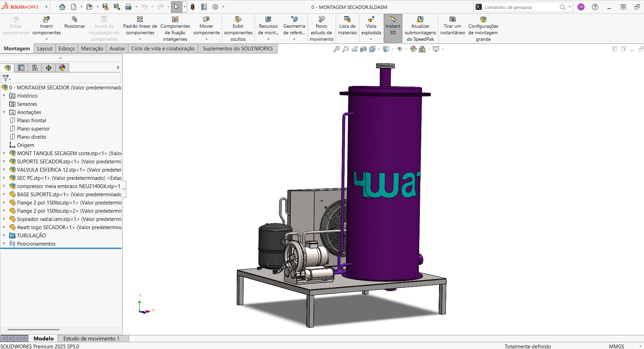Switch to the Marcação tab

point(92,49)
